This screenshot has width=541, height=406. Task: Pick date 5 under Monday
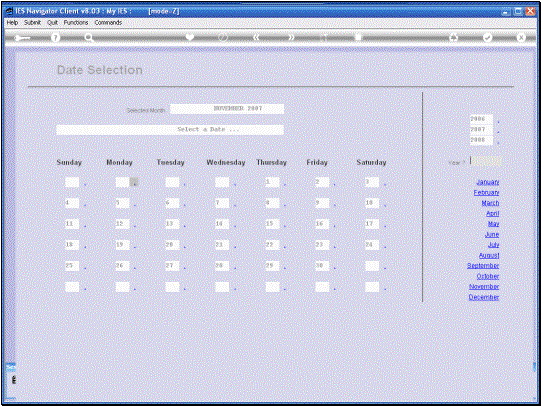click(x=122, y=203)
